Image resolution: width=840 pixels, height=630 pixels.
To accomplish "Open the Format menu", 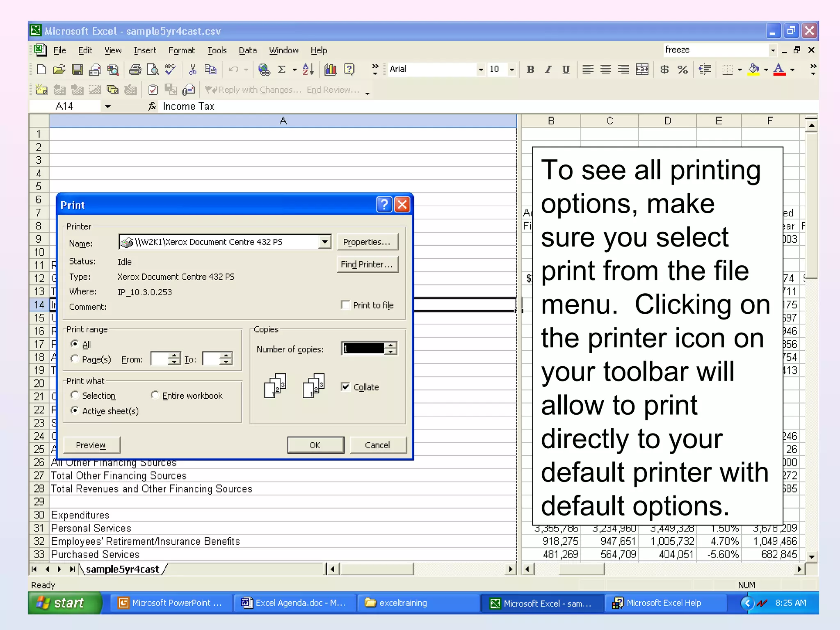I will click(x=181, y=50).
